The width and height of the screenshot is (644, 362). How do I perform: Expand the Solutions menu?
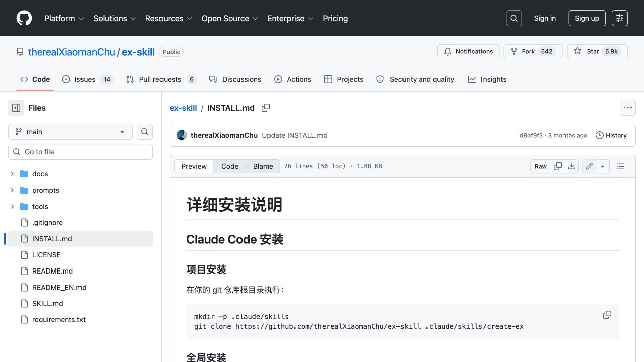tap(115, 18)
